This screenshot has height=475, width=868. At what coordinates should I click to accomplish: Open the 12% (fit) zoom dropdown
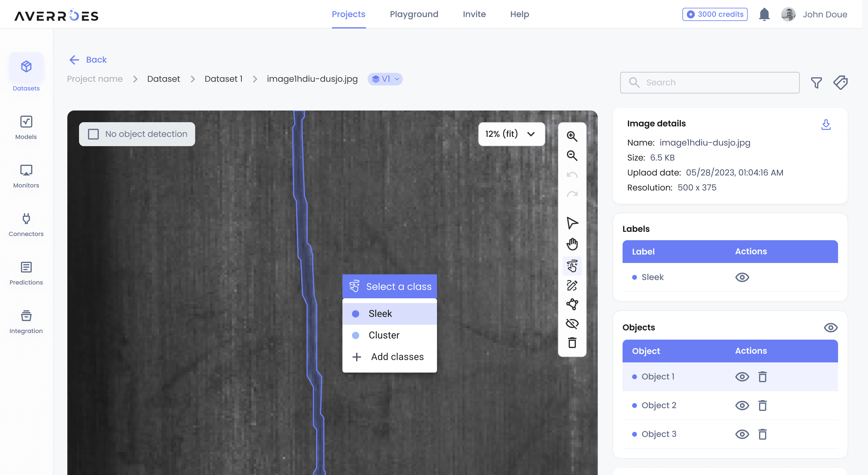coord(511,134)
